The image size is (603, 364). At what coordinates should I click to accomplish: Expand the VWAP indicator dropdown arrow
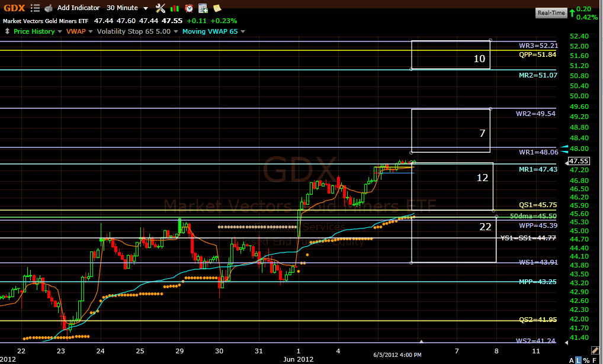pyautogui.click(x=91, y=31)
